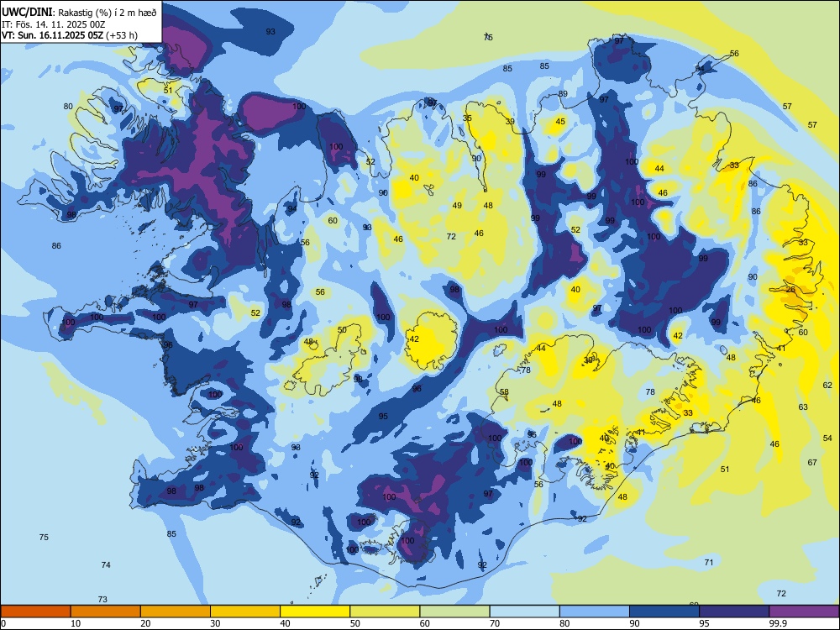The height and width of the screenshot is (630, 840).
Task: Click the 30–40 golden legend swatch
Action: 245,612
